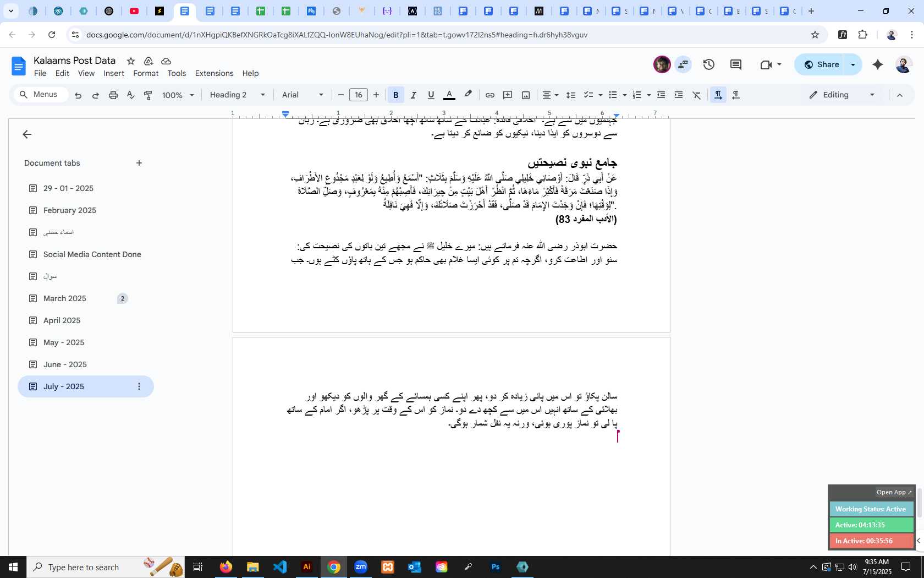Click the browser address bar
Image resolution: width=924 pixels, height=578 pixels.
(440, 35)
